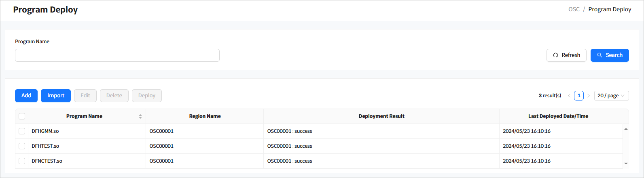Click the next page arrow in pagination
The height and width of the screenshot is (178, 644).
pos(589,96)
